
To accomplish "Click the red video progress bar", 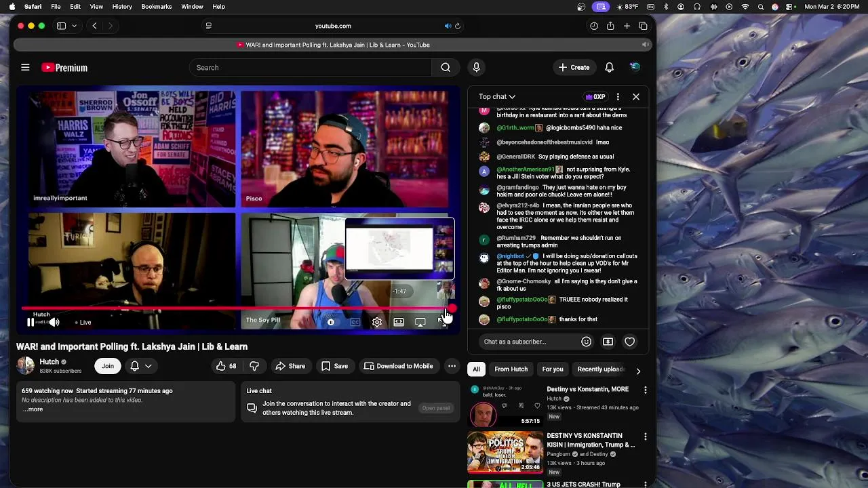I will point(237,309).
